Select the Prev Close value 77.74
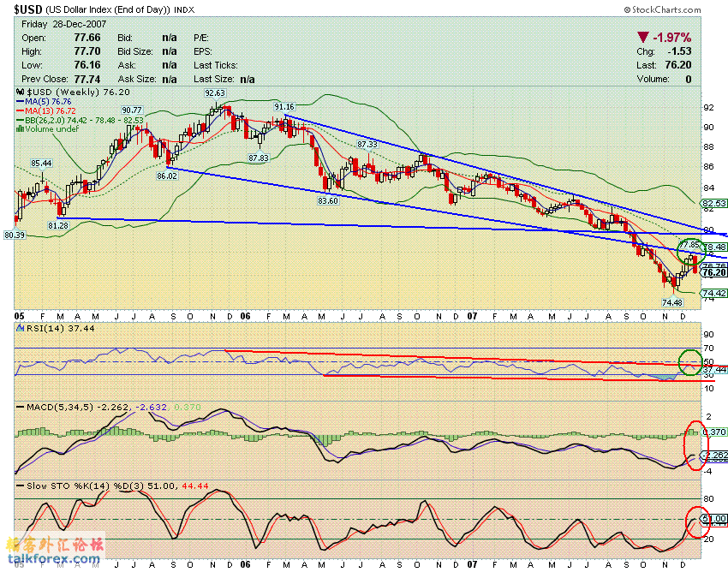Viewport: 728px width, 572px height. click(87, 79)
